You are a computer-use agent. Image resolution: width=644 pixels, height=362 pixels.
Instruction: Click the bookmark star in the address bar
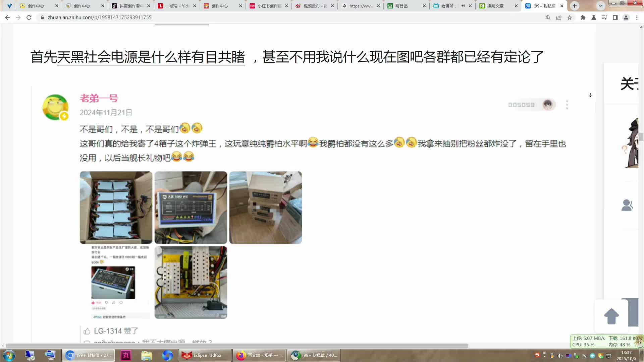coord(570,17)
